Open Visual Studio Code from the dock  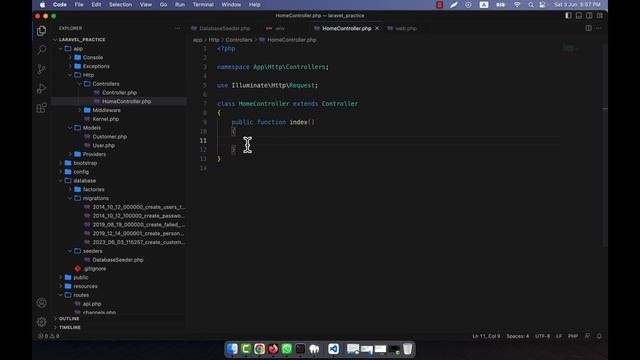(x=333, y=349)
